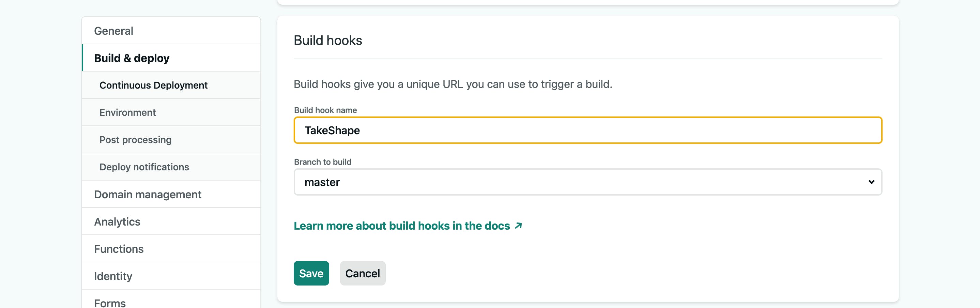This screenshot has width=980, height=308.
Task: Navigate to Domain management
Action: (x=171, y=194)
